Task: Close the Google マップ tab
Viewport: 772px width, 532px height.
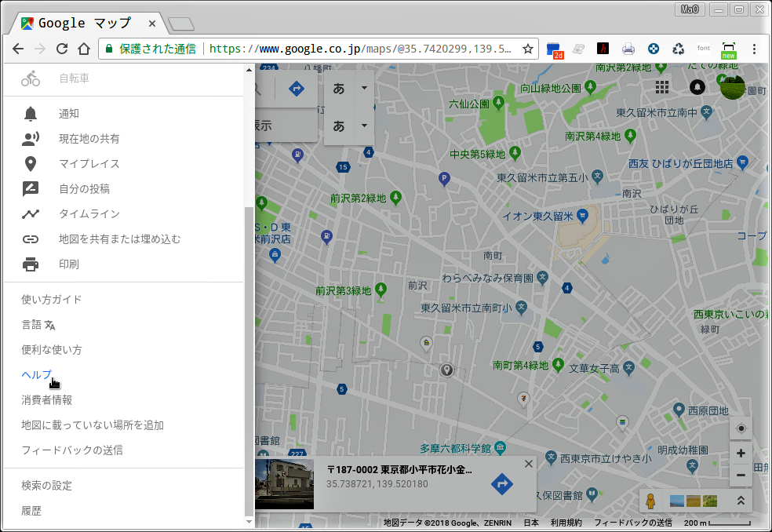Action: coord(152,24)
